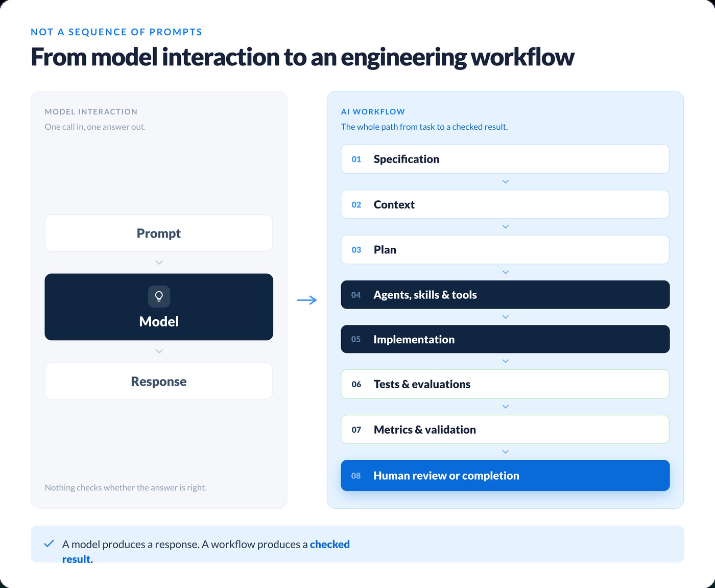The width and height of the screenshot is (715, 588).
Task: Click the chevron below the Model box
Action: click(x=159, y=351)
